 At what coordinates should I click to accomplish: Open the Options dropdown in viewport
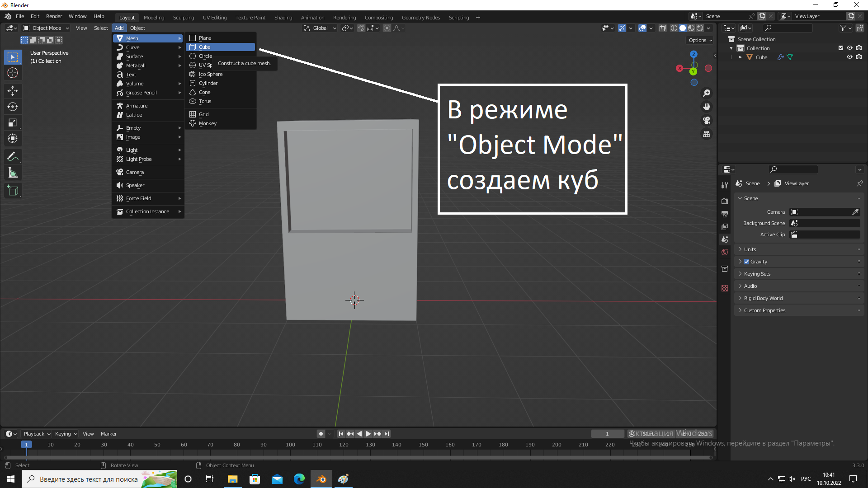coord(700,40)
